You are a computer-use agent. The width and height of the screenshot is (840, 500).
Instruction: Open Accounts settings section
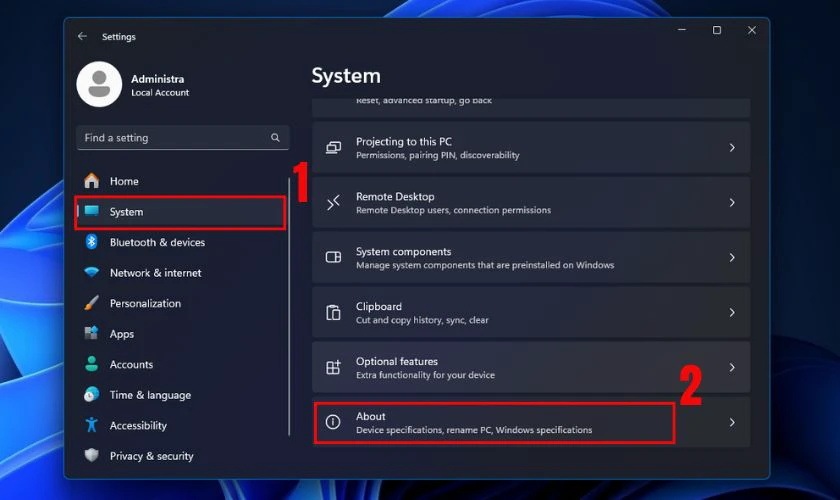click(x=181, y=364)
